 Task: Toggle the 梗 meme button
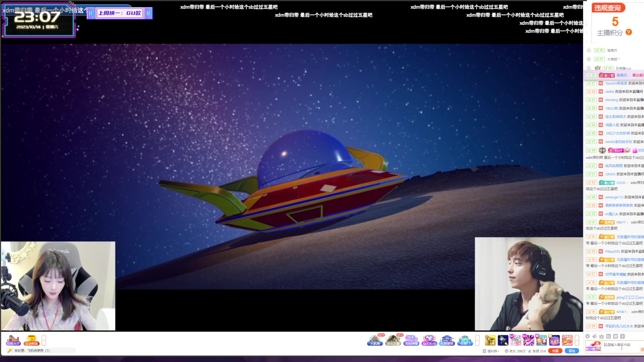pyautogui.click(x=615, y=336)
